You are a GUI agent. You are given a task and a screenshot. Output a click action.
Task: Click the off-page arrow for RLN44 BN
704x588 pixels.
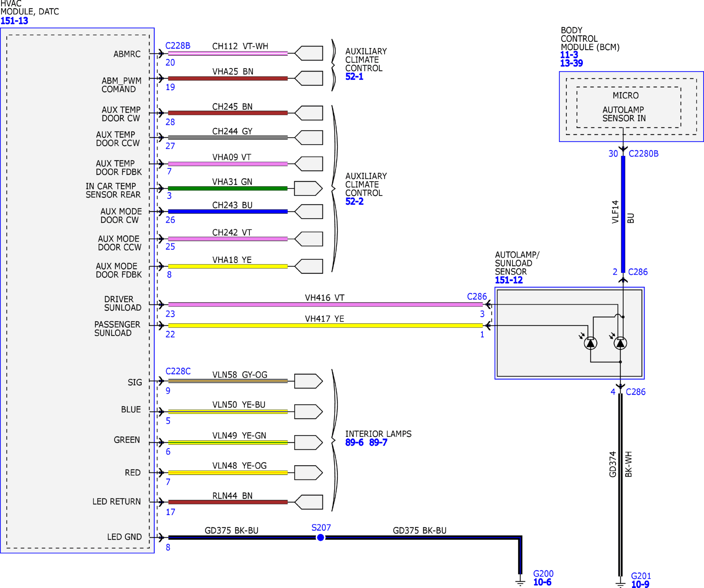click(x=308, y=502)
